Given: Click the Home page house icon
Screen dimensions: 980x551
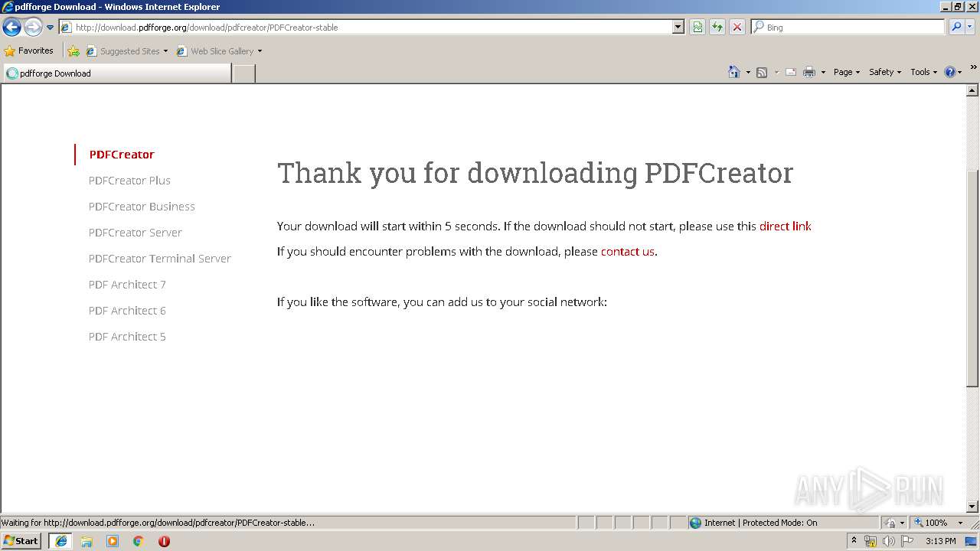Looking at the screenshot, I should point(734,72).
